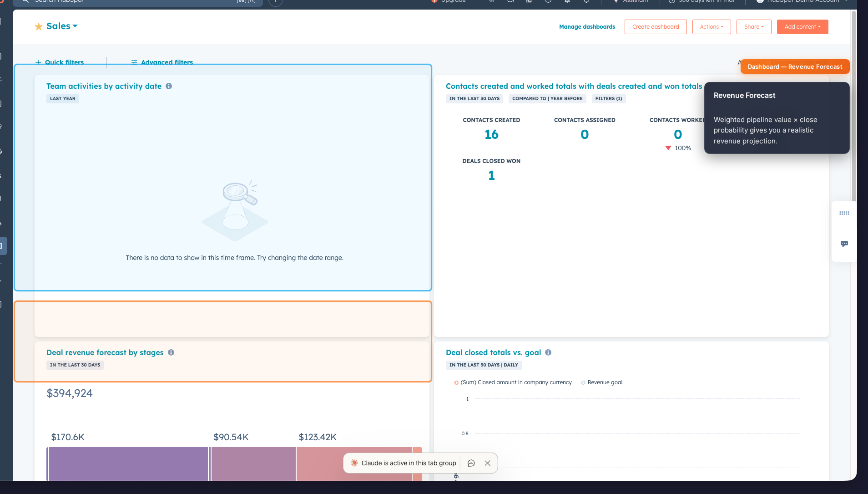Click the Contacts Created value 16
The height and width of the screenshot is (494, 868).
coord(491,134)
